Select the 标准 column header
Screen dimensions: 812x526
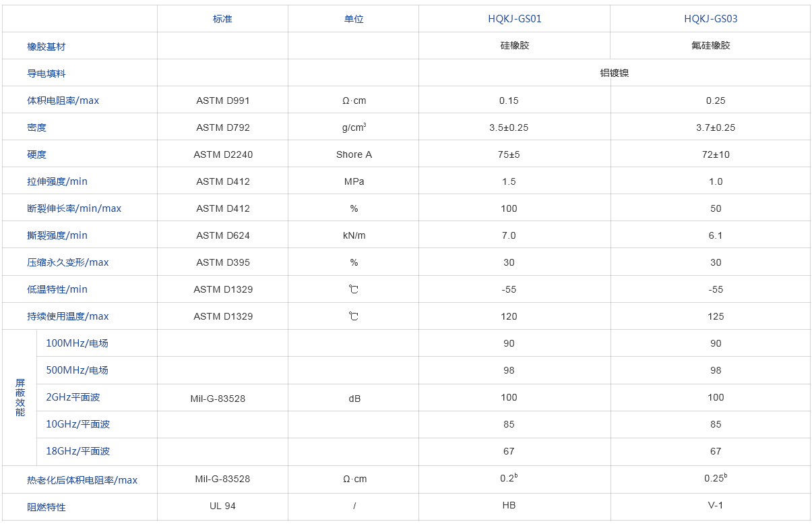222,19
